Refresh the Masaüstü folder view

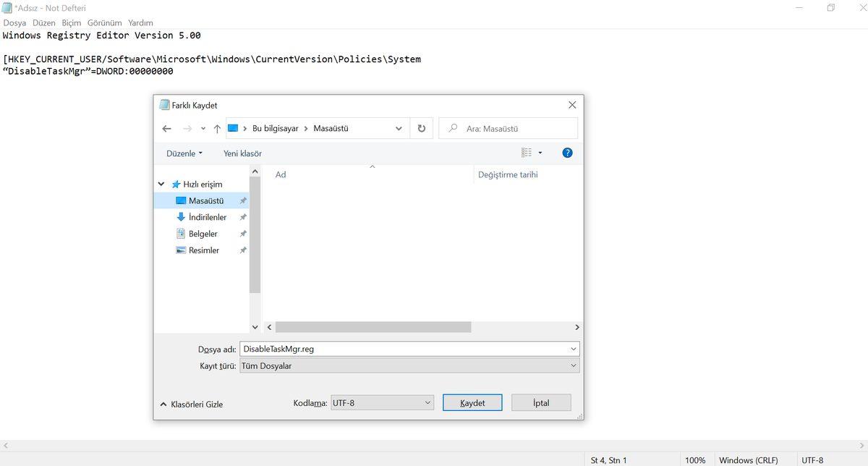pos(422,129)
